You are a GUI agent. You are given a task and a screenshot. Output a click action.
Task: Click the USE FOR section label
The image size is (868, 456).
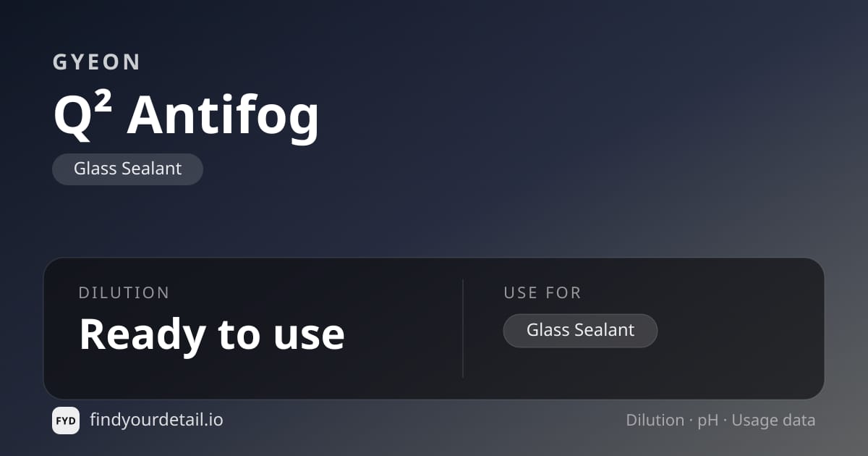click(x=542, y=292)
